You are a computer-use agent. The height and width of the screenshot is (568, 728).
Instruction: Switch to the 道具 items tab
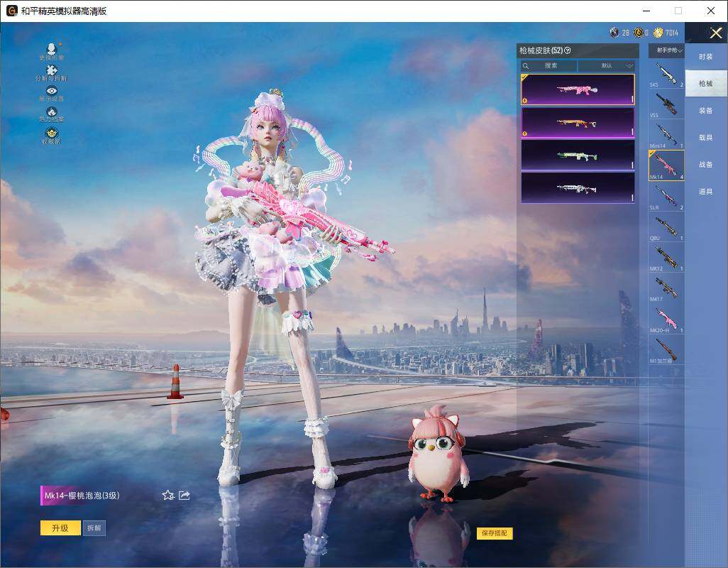(x=706, y=192)
